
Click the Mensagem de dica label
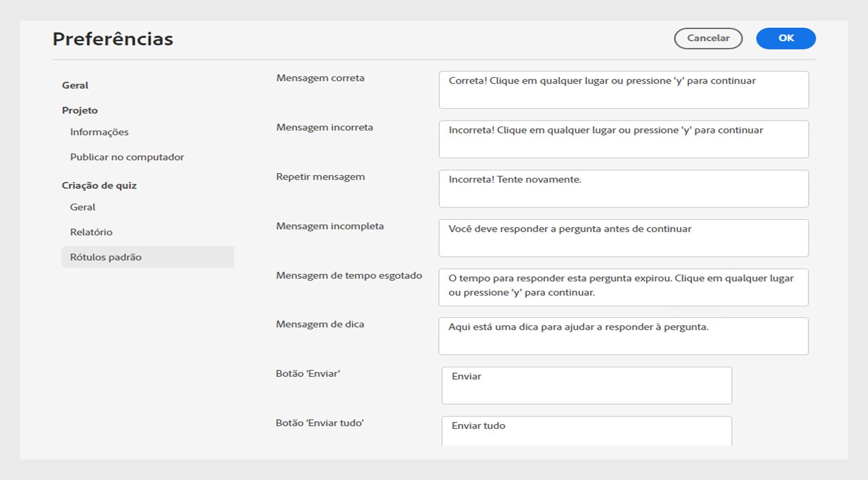[320, 324]
